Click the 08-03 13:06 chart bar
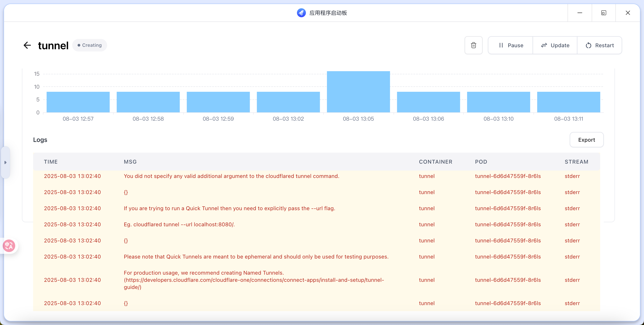This screenshot has width=644, height=325. tap(428, 102)
